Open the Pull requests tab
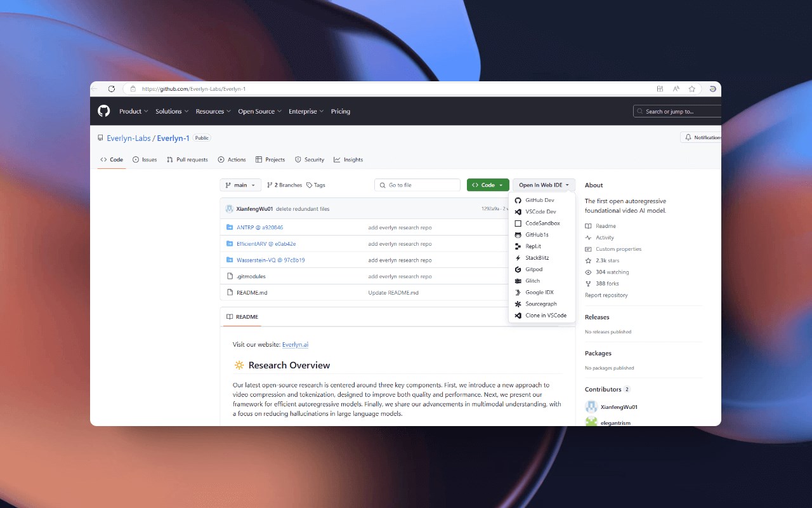 click(x=187, y=159)
